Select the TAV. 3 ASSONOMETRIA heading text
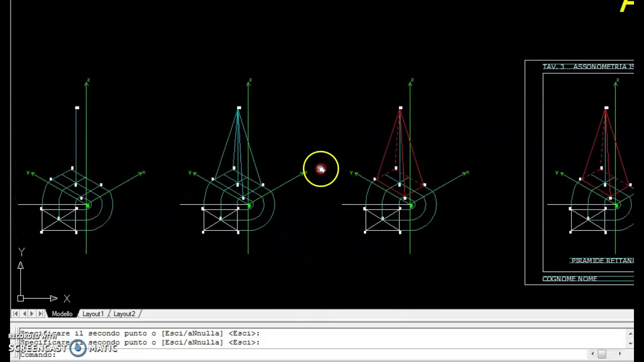Viewport: 644px width, 362px height. (x=588, y=67)
